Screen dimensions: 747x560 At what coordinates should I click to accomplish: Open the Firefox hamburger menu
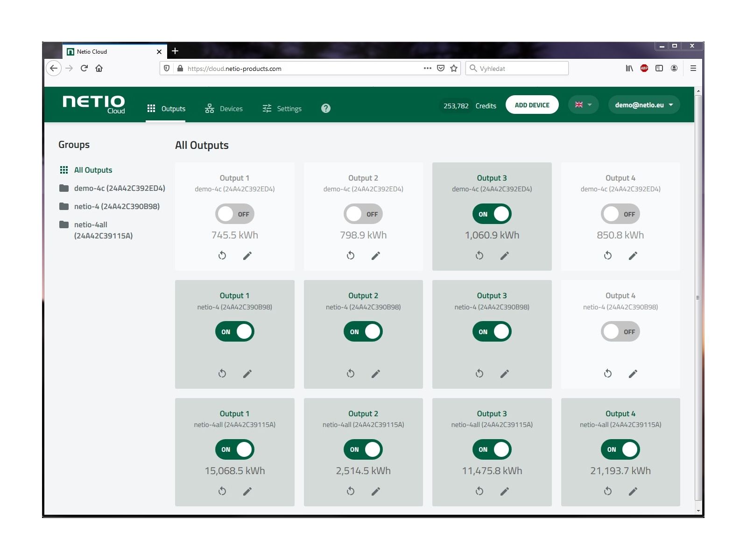tap(693, 68)
